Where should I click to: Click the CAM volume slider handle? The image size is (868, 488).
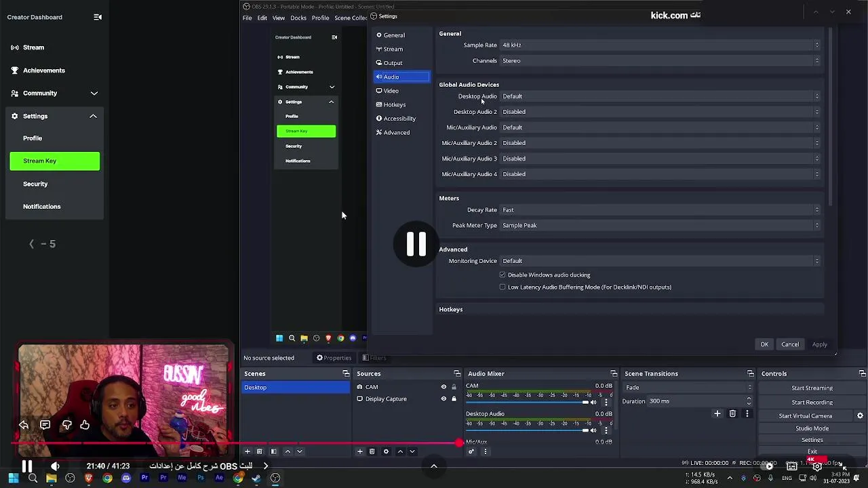(585, 403)
